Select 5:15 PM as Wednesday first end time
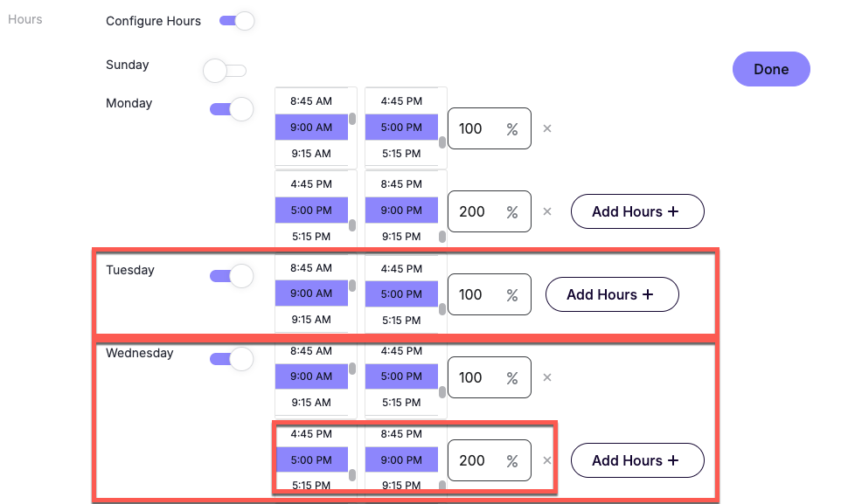Screen dimensions: 855x504 pos(401,402)
